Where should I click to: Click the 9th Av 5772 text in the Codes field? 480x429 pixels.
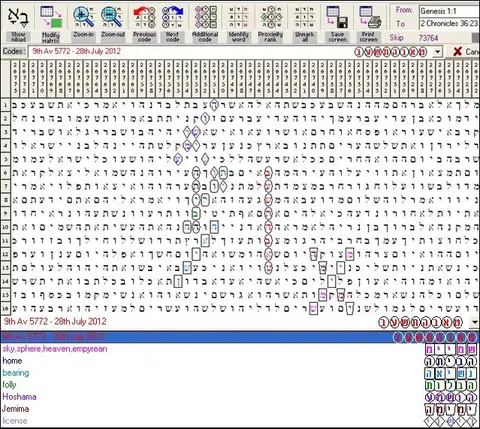coord(76,52)
